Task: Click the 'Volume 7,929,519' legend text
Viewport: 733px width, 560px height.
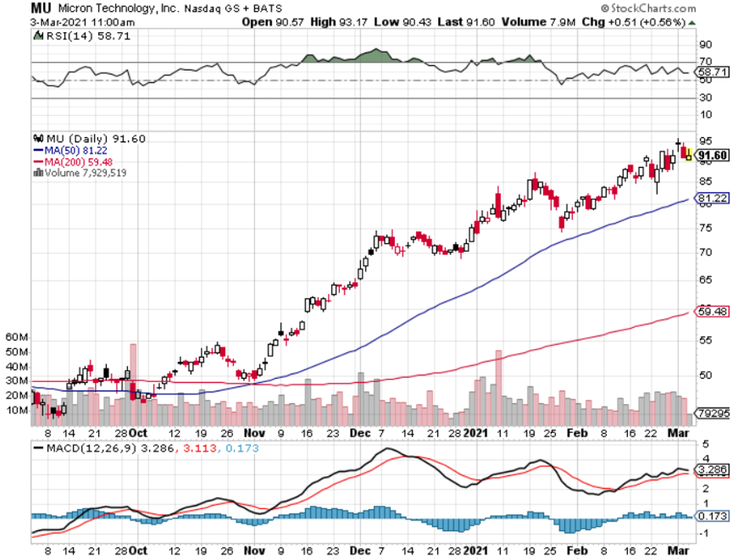Action: pyautogui.click(x=86, y=173)
